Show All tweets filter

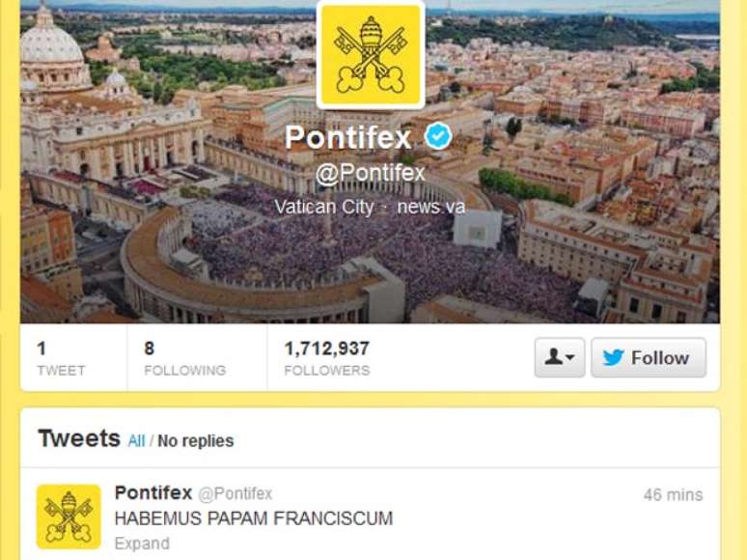point(136,440)
